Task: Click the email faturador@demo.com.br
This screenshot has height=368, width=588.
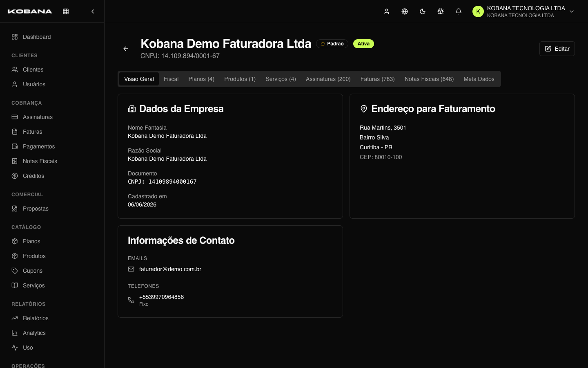Action: [170, 269]
